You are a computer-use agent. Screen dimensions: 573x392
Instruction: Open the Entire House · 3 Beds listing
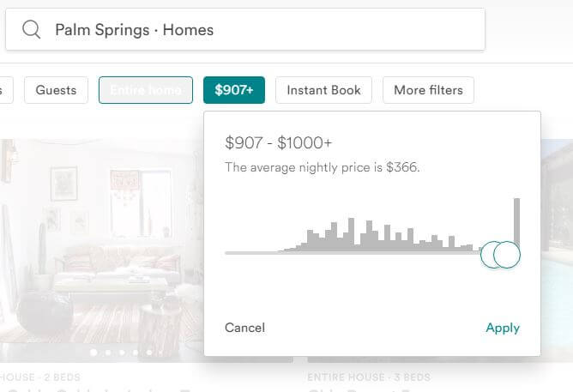(369, 377)
